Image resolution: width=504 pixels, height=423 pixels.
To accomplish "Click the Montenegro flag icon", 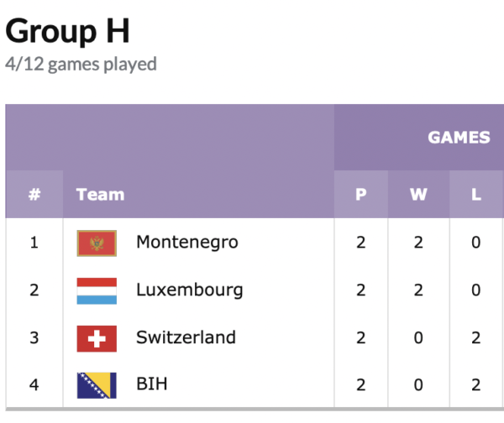I will 97,243.
